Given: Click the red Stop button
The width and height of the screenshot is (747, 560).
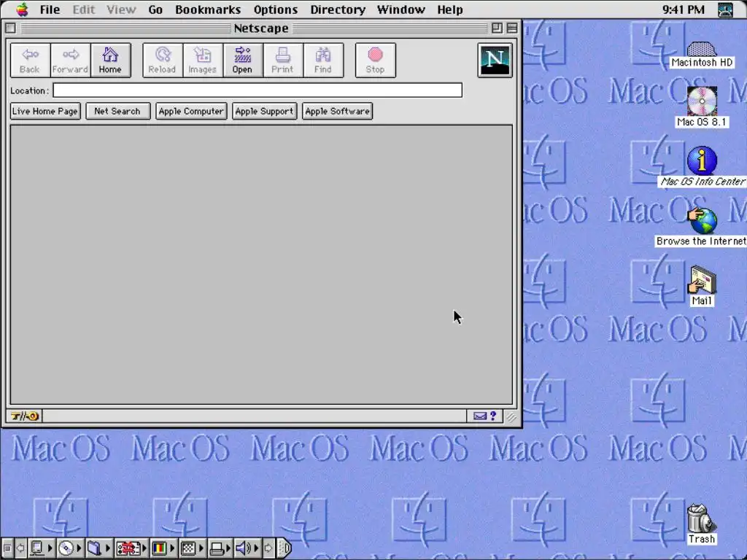Looking at the screenshot, I should point(376,60).
